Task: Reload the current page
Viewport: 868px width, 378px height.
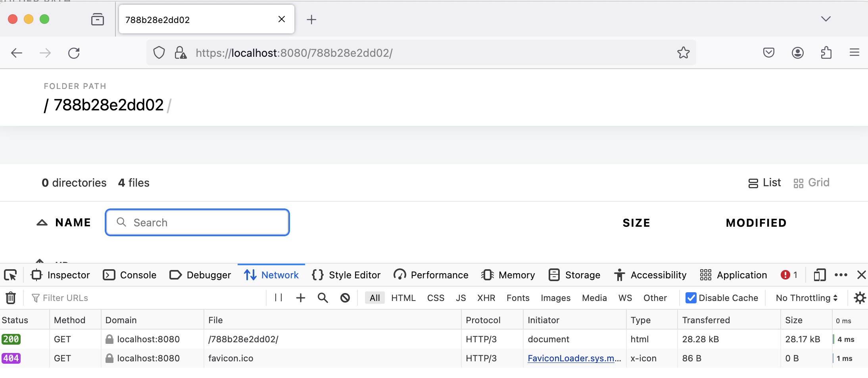Action: [x=74, y=53]
